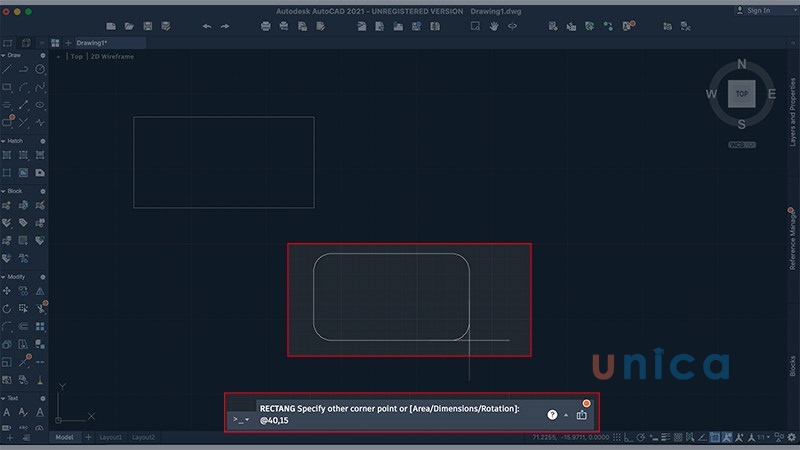Select the Mirror tool in Modify panel
This screenshot has width=800, height=450.
point(40,291)
